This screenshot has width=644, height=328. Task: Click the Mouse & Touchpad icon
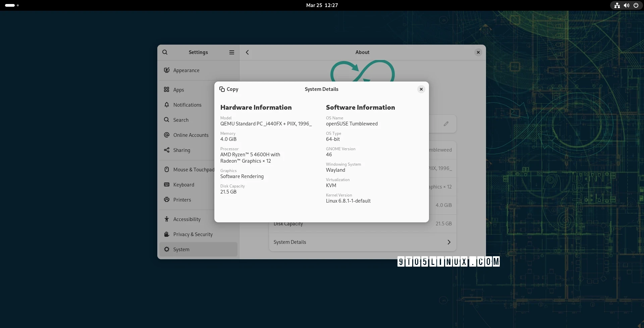point(167,169)
